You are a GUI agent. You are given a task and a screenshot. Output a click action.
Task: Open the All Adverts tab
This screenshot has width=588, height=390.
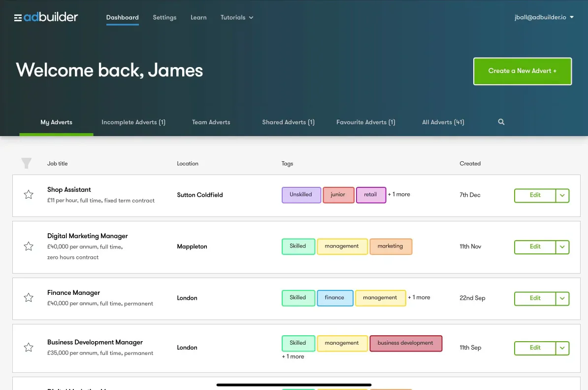point(442,122)
